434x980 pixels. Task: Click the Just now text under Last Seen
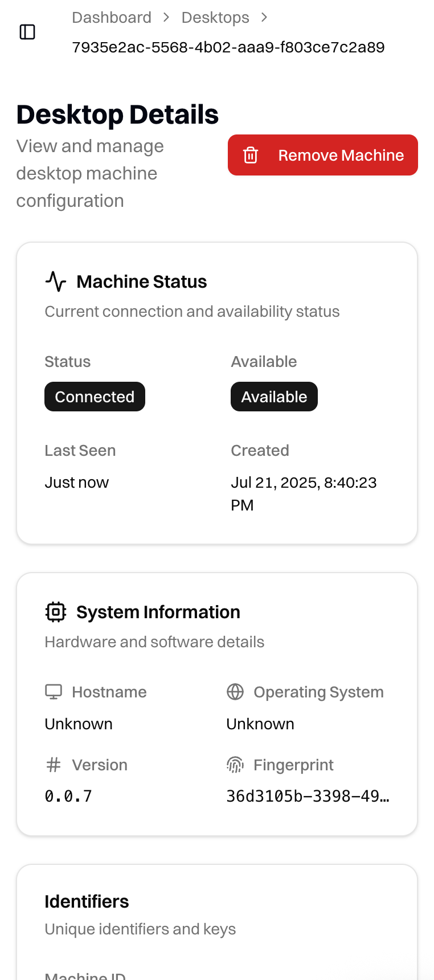coord(76,482)
